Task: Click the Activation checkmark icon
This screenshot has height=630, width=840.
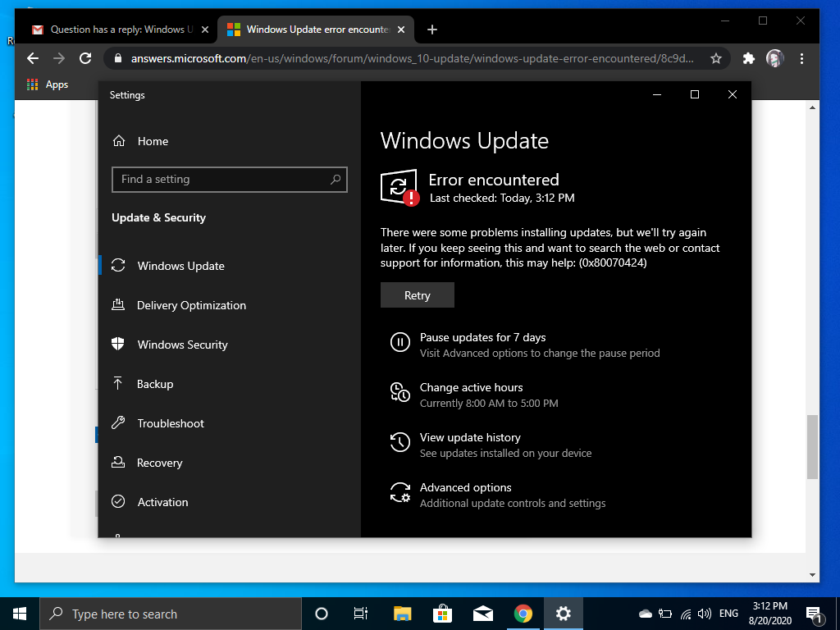Action: 118,502
